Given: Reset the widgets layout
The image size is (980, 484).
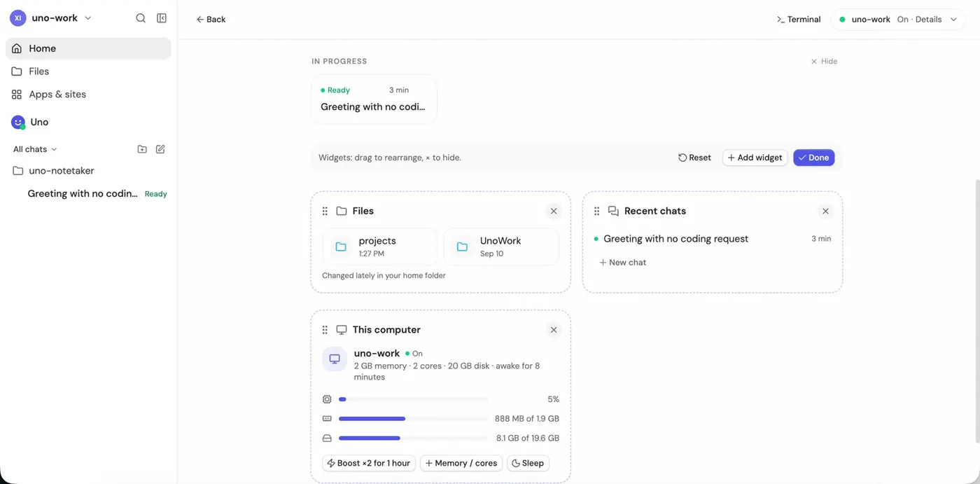Looking at the screenshot, I should coord(694,158).
